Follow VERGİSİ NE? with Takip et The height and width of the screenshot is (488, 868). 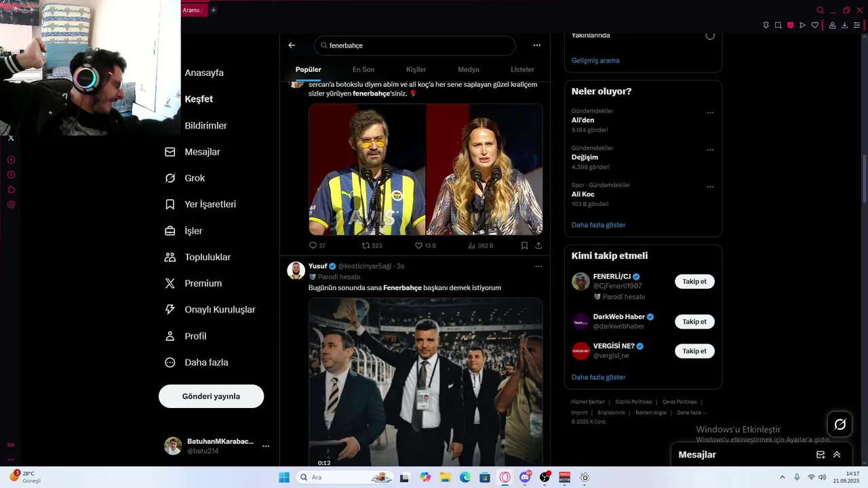tap(694, 351)
